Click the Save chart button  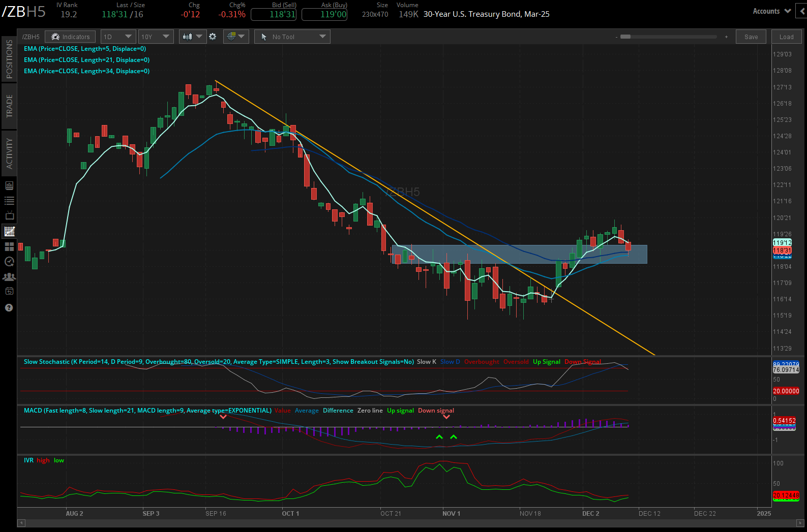click(751, 37)
